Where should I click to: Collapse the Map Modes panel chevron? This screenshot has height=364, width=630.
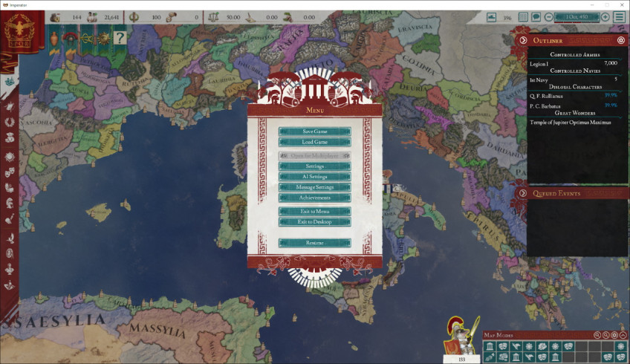[623, 335]
